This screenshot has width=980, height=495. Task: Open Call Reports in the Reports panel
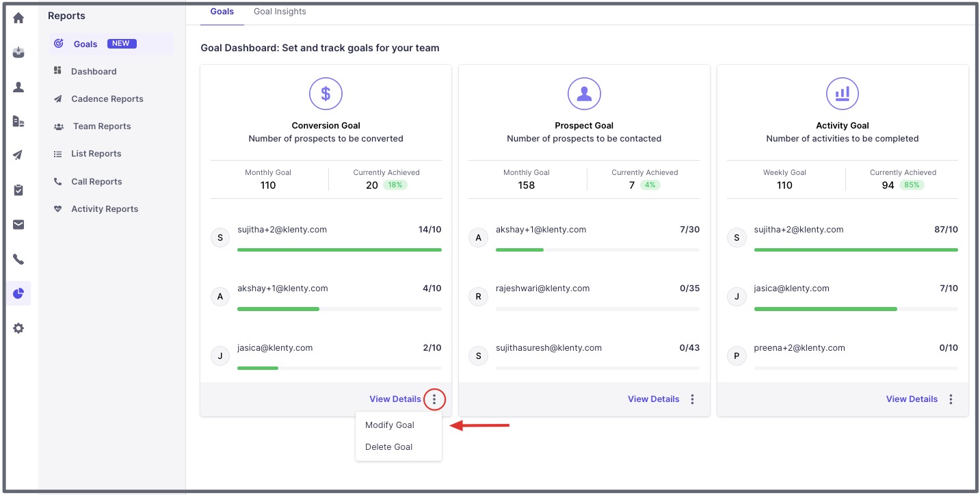click(x=96, y=181)
